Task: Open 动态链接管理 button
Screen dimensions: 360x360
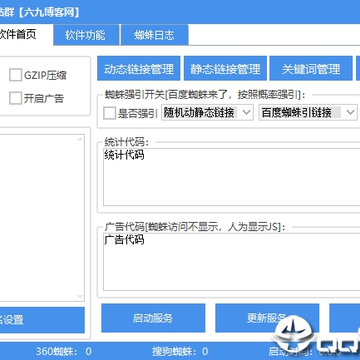Action: click(139, 68)
